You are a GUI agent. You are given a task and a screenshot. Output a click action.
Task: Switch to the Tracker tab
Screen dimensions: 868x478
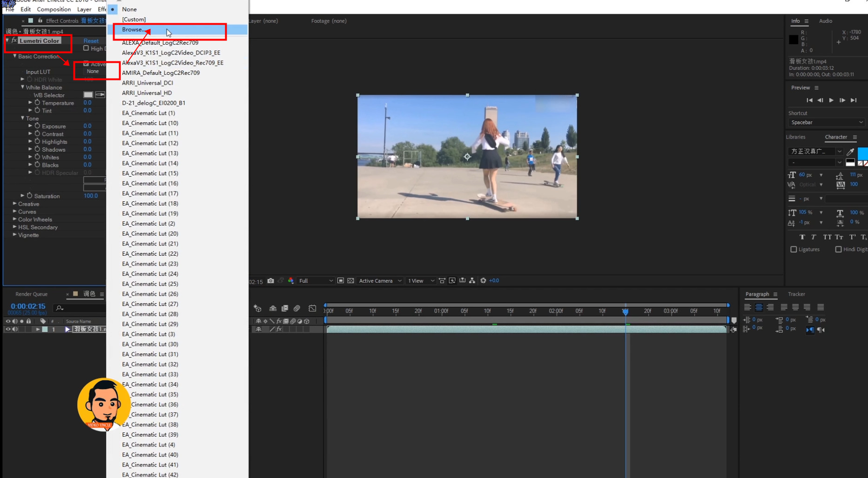coord(796,294)
